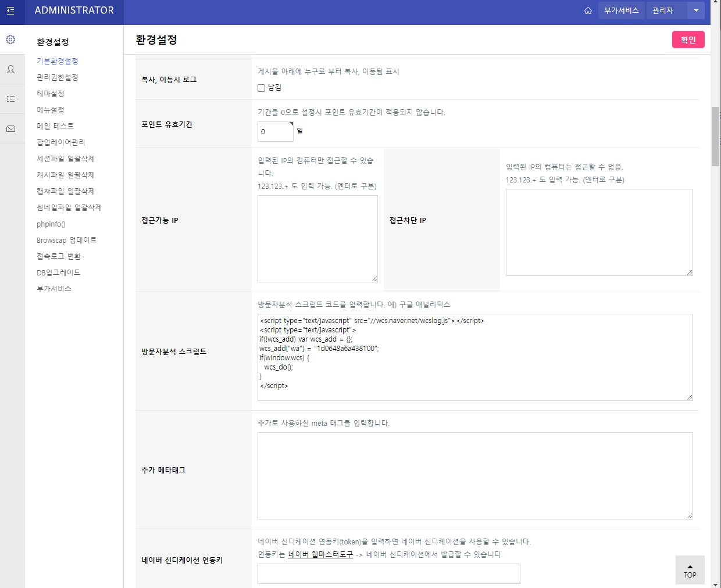721x588 pixels.
Task: Click the 포인트 유효기간 number field
Action: point(275,132)
